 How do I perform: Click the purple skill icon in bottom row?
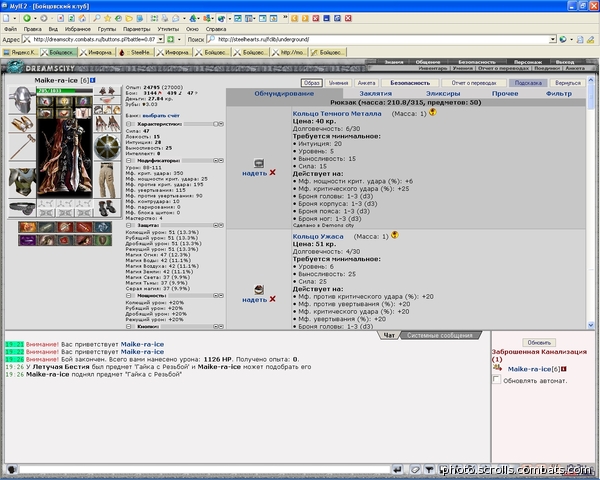tap(28, 240)
